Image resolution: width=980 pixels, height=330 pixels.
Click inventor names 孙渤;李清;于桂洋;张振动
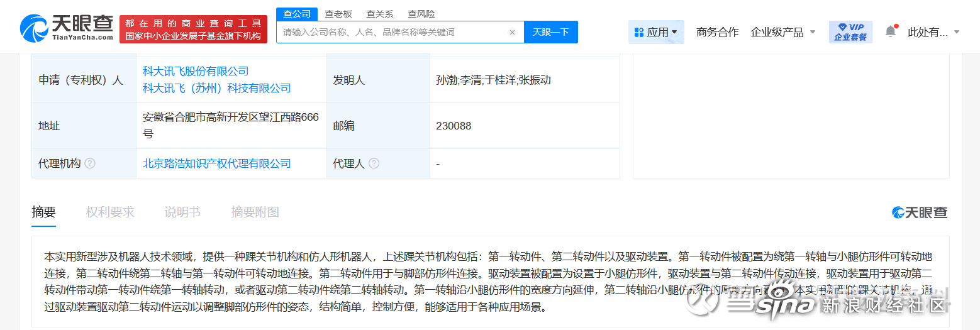click(493, 80)
